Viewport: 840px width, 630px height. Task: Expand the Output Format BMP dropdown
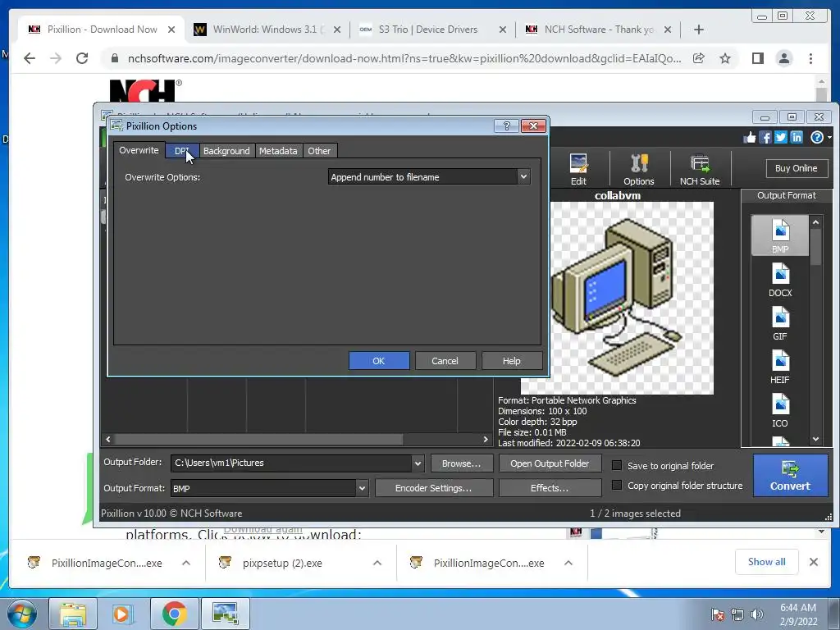click(362, 488)
